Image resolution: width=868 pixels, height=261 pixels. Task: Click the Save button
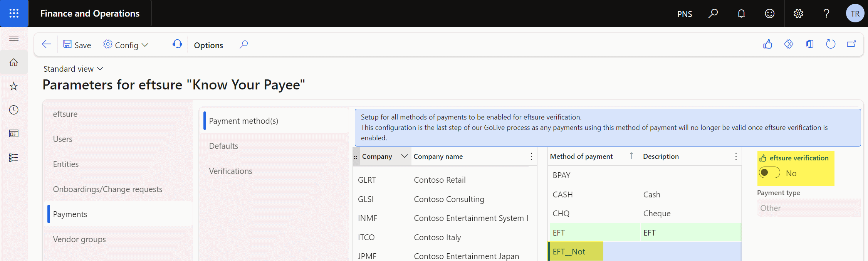(77, 45)
